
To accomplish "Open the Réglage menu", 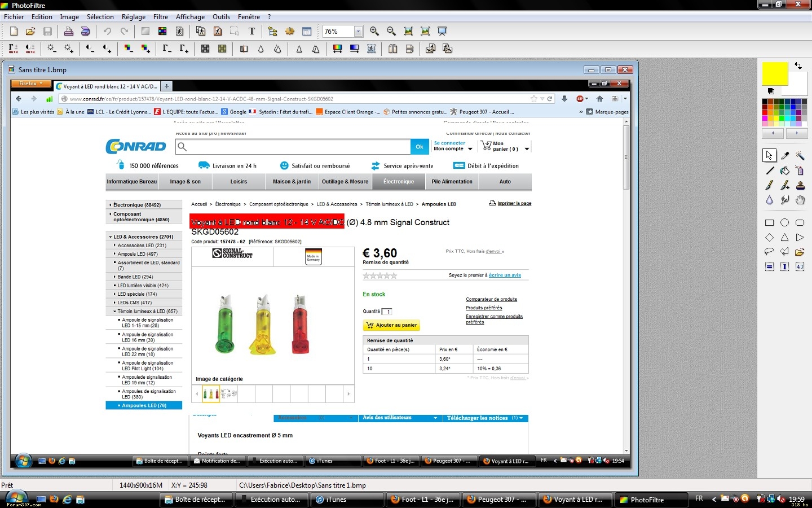I will [134, 17].
